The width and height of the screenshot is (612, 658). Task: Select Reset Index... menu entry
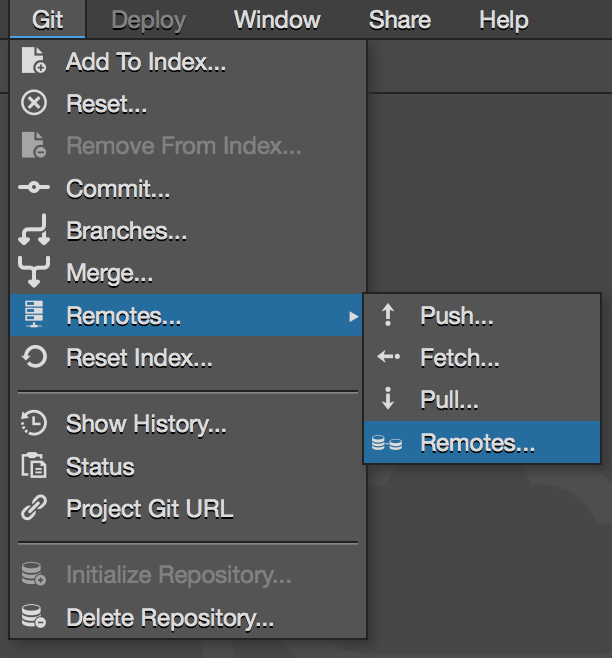139,357
